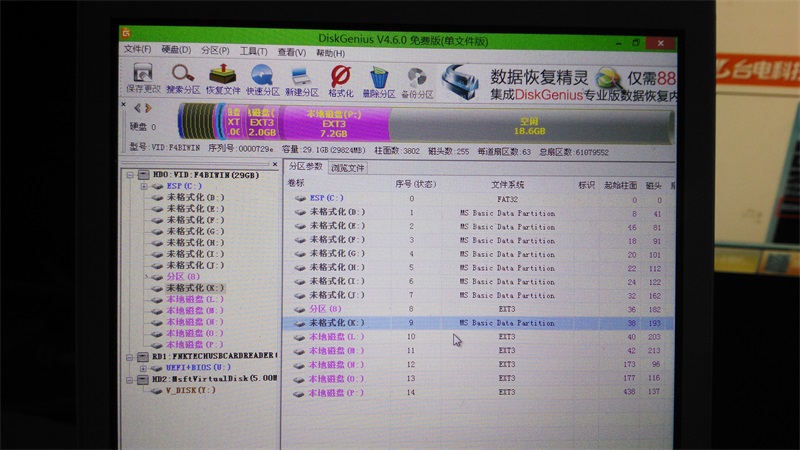Image resolution: width=800 pixels, height=450 pixels.
Task: Sort by the 卷标 column header
Action: pos(296,183)
